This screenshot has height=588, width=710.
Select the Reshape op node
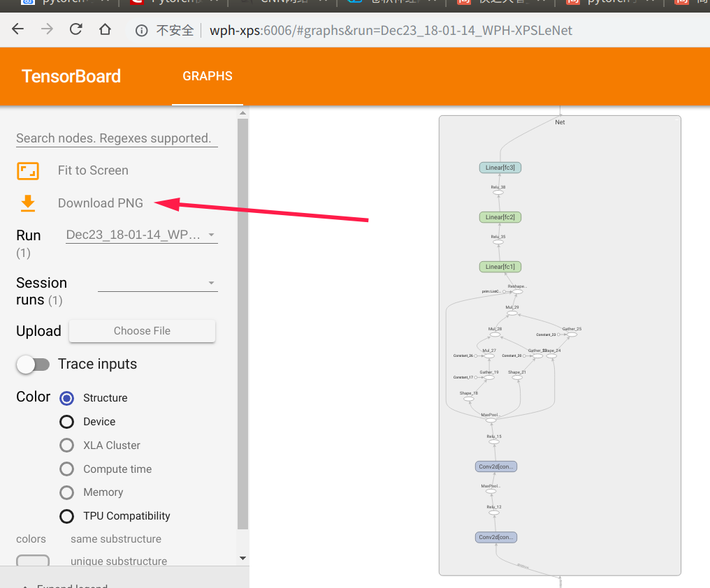click(x=517, y=291)
